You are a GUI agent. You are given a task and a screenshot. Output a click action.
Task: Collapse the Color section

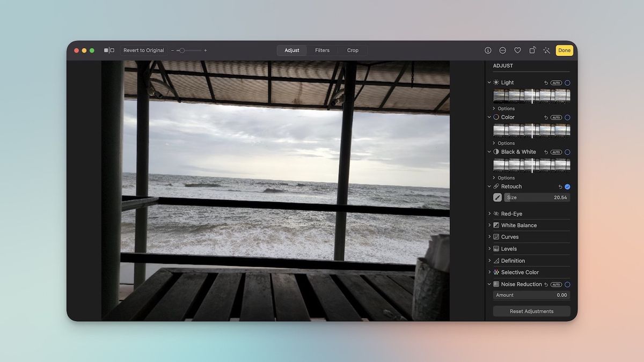tap(489, 117)
